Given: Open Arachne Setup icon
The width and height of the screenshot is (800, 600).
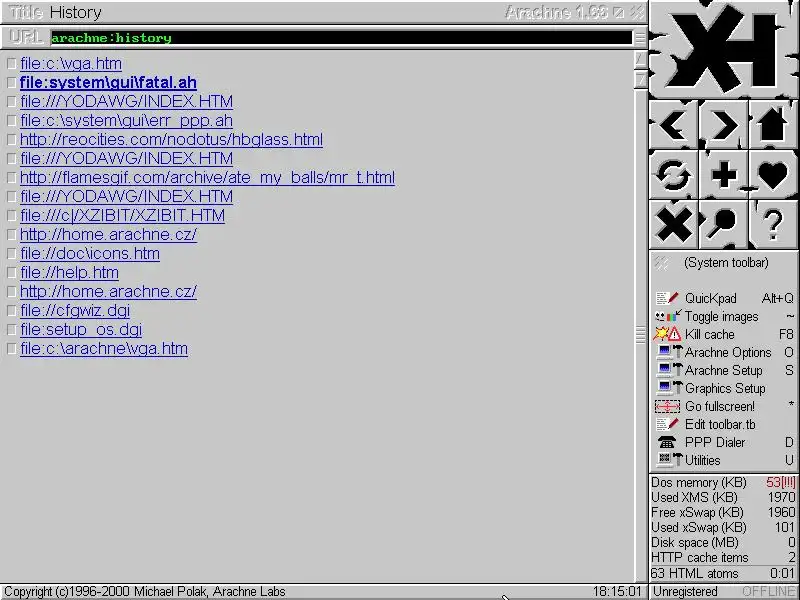Looking at the screenshot, I should 669,370.
